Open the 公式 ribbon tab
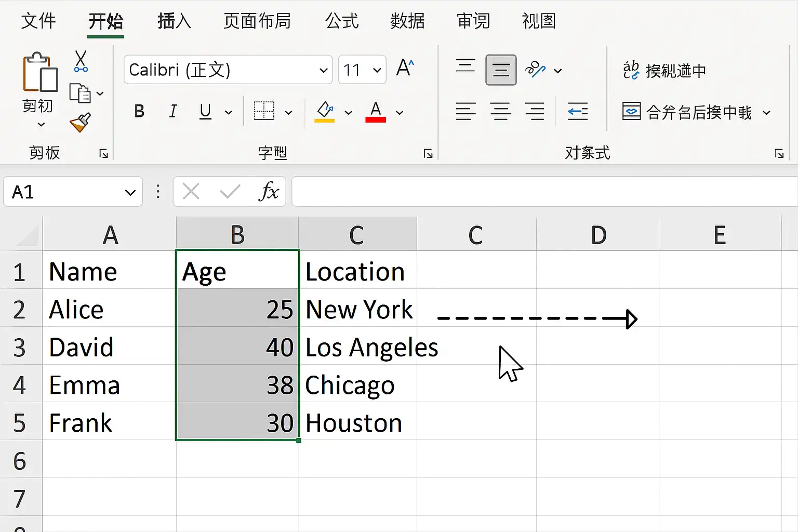 click(342, 21)
